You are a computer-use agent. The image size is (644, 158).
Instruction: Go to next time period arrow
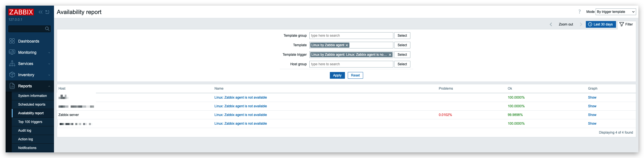point(581,24)
